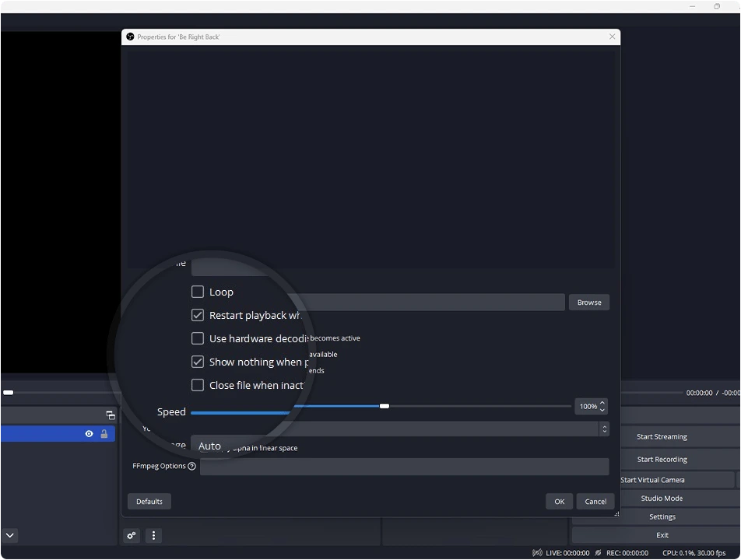Viewport: 741px width, 560px height.
Task: Confirm properties with OK button
Action: click(x=559, y=502)
